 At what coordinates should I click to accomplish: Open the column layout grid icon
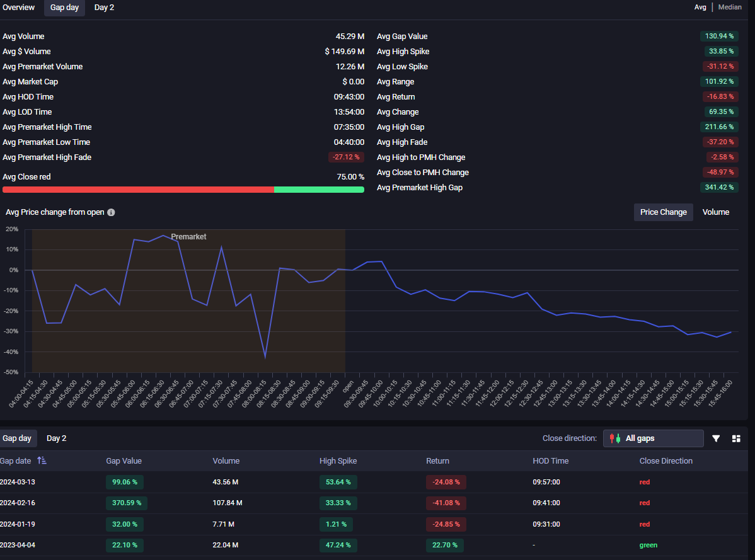(736, 438)
